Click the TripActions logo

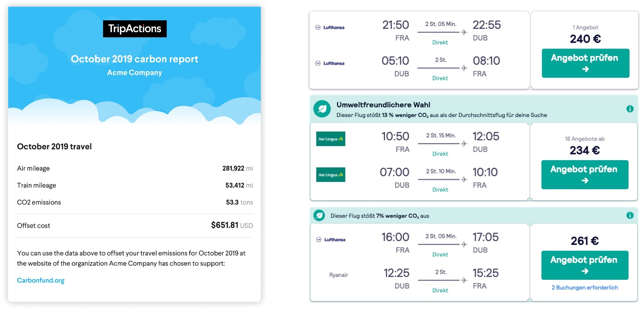135,29
